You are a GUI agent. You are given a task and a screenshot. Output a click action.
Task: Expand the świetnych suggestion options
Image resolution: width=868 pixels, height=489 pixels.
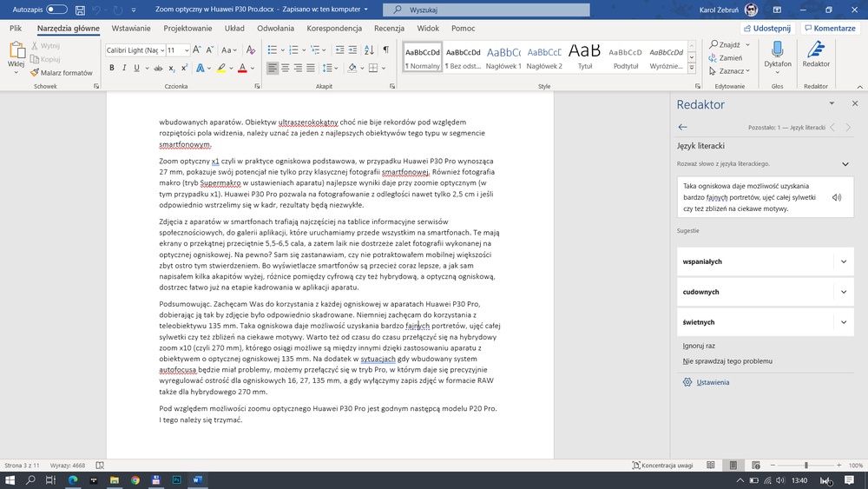tap(844, 322)
